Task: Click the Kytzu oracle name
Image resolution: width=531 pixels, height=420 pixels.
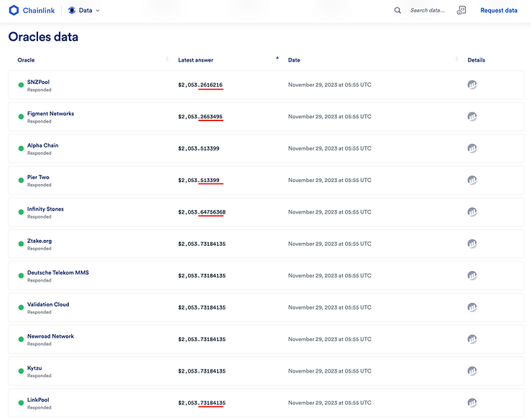Action: pos(34,368)
